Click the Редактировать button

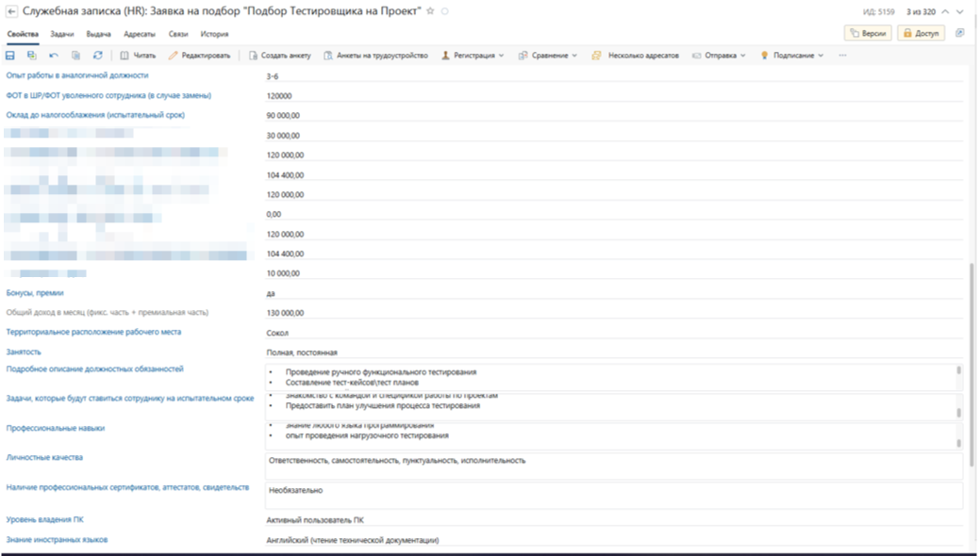199,56
